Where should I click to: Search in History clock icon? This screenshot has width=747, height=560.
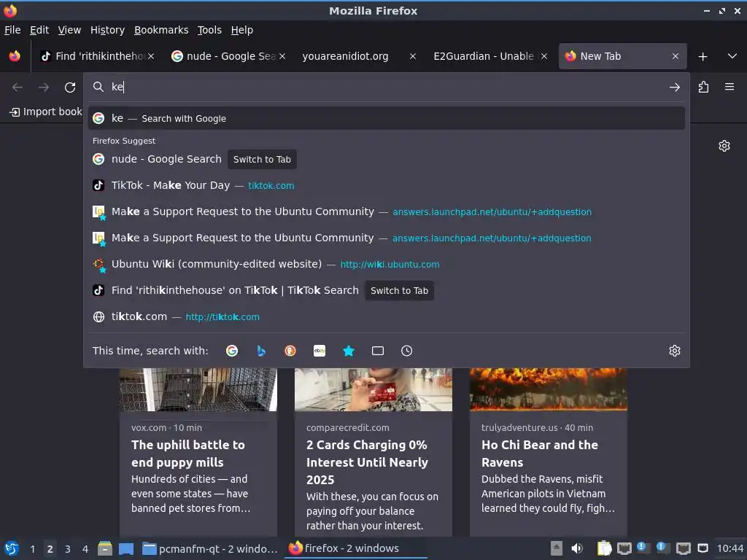(x=407, y=351)
